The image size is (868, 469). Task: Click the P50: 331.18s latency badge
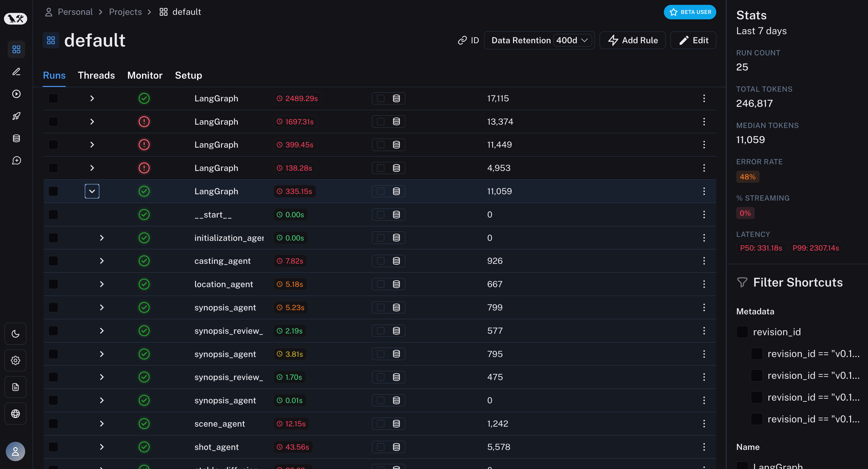761,248
